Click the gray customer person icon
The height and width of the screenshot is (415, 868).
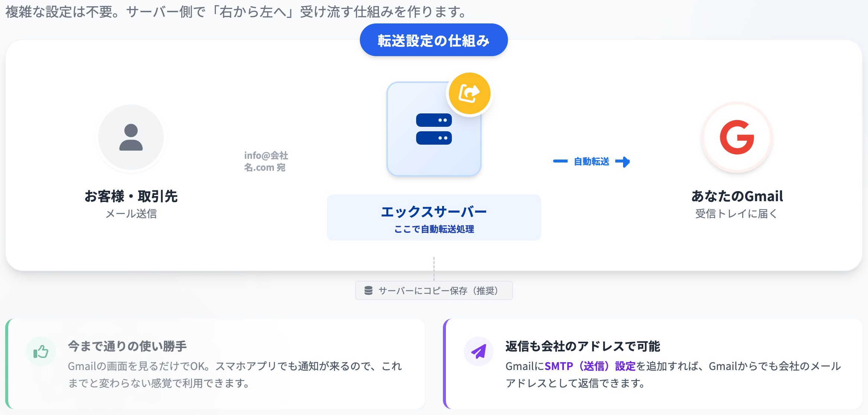(x=131, y=137)
